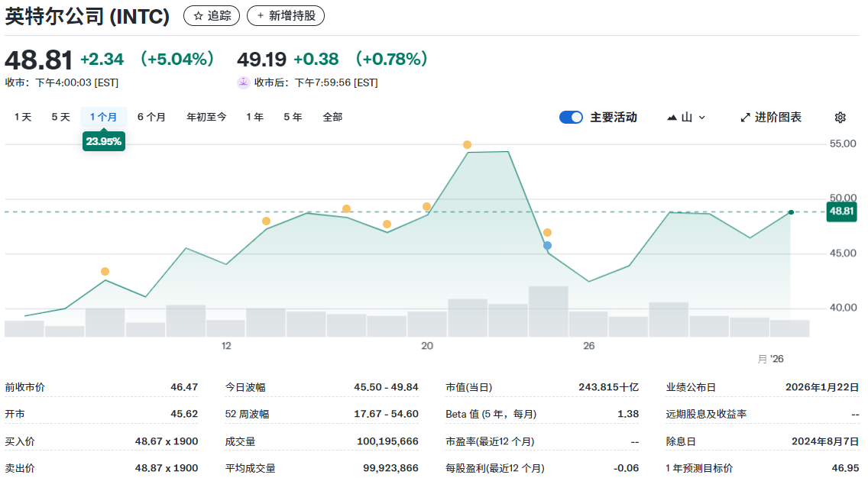Image resolution: width=868 pixels, height=478 pixels.
Task: Switch to the 1天 time range tab
Action: tap(22, 117)
